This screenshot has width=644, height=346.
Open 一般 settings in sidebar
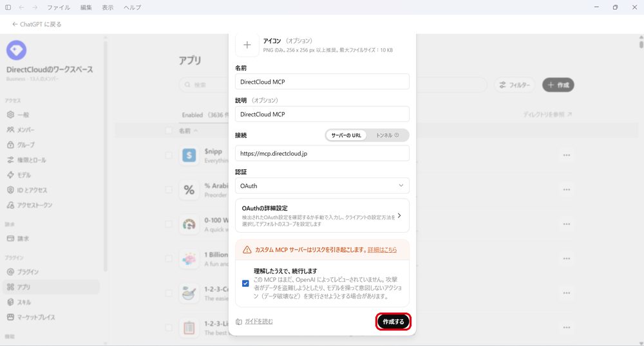[52, 114]
